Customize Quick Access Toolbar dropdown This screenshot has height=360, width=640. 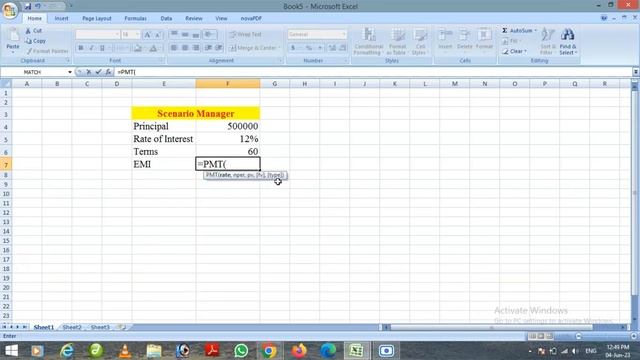pyautogui.click(x=70, y=6)
